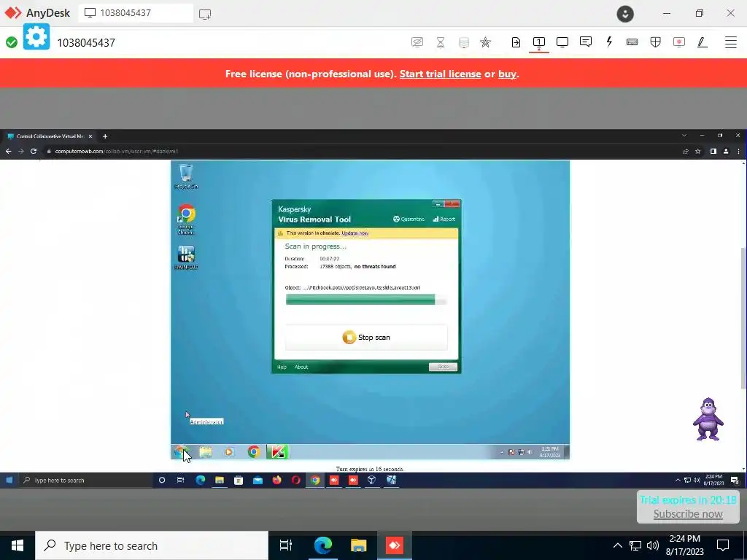
Task: Click the star favorite icon in AnyDesk toolbar
Action: (485, 42)
